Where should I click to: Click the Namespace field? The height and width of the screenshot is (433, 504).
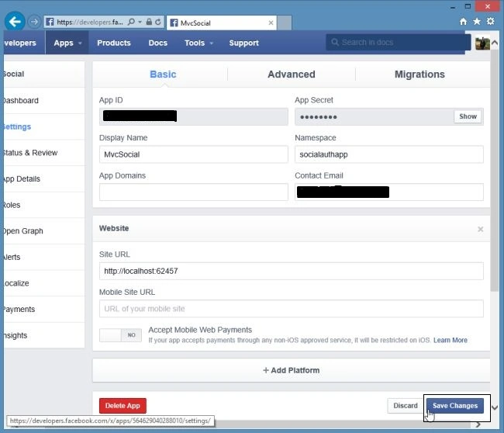click(389, 154)
